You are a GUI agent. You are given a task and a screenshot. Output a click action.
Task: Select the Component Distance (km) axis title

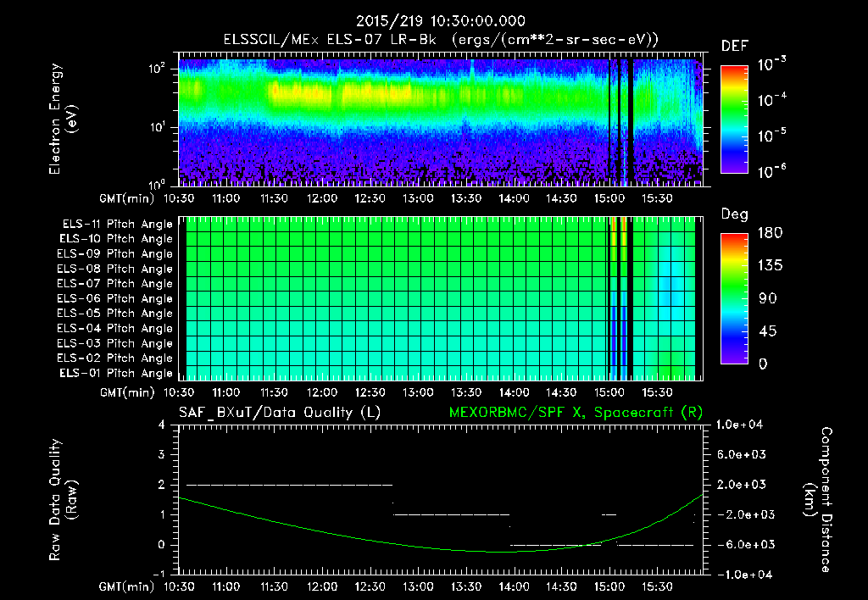click(818, 500)
